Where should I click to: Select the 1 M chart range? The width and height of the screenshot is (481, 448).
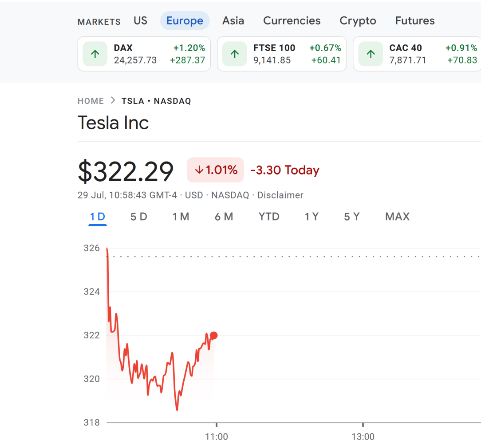[181, 217]
